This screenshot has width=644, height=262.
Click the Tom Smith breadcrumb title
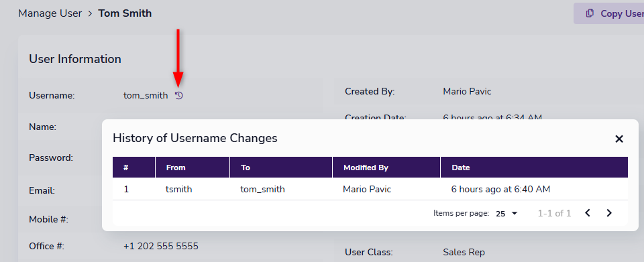[125, 13]
